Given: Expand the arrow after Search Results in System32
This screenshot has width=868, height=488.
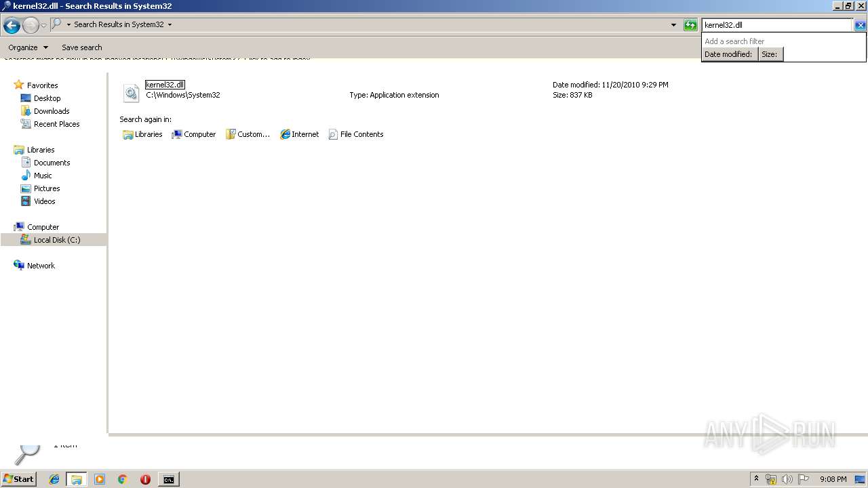Looking at the screenshot, I should click(x=170, y=24).
